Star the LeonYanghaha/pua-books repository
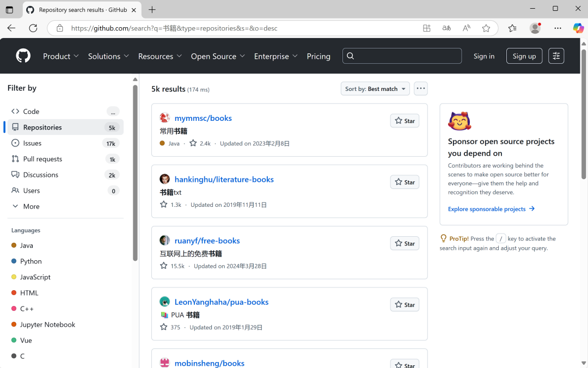 (405, 305)
